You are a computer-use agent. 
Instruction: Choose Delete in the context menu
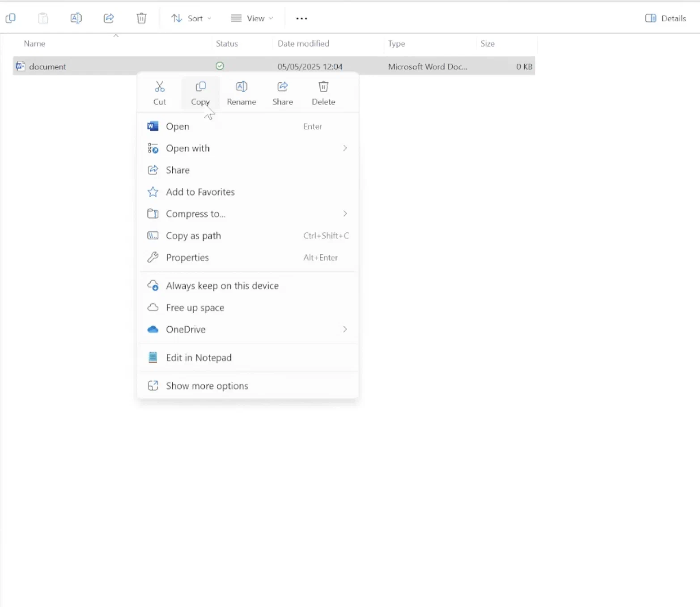323,93
